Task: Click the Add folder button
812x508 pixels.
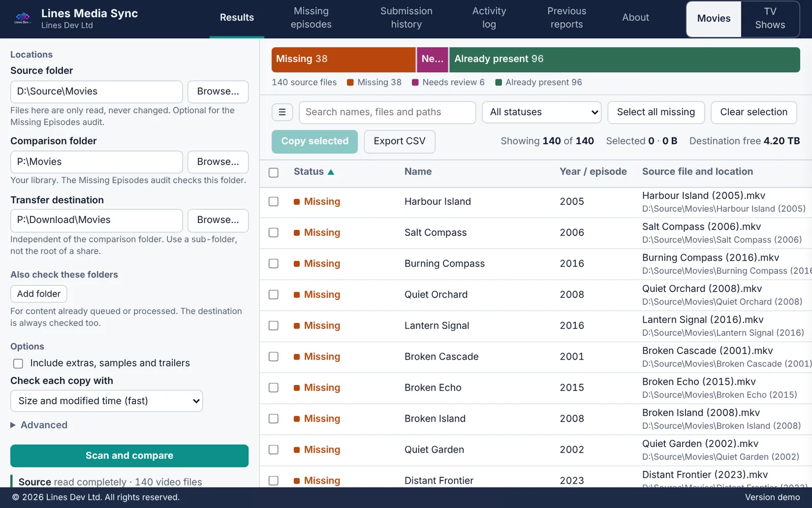Action: (x=39, y=294)
